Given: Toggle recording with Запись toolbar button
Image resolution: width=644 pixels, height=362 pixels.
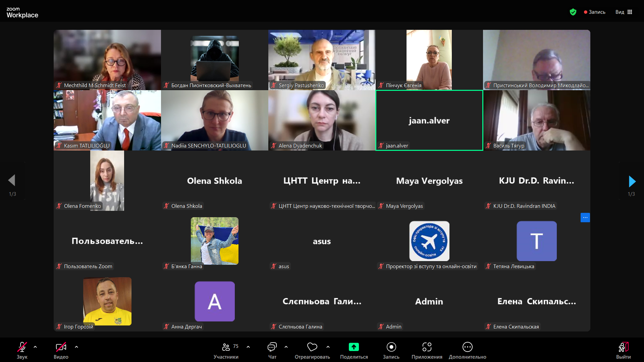Looking at the screenshot, I should [391, 347].
